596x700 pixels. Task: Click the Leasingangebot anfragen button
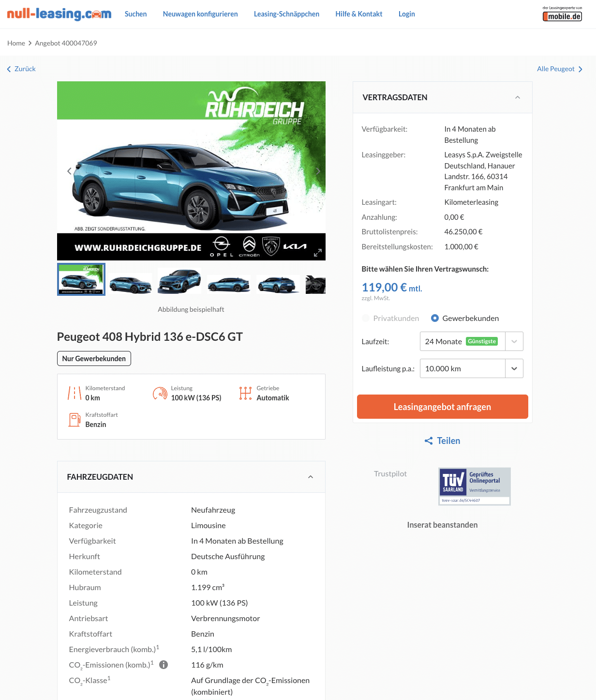point(442,407)
